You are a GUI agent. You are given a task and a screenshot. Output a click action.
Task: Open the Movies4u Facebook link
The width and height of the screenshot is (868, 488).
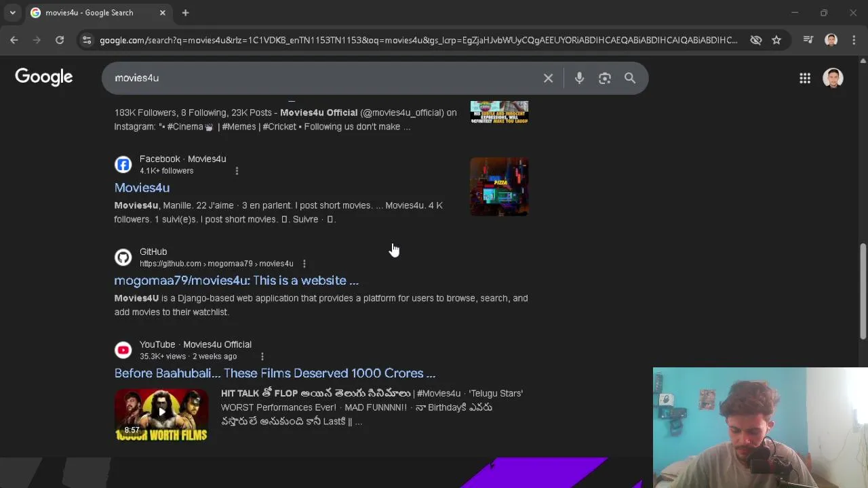click(x=142, y=188)
